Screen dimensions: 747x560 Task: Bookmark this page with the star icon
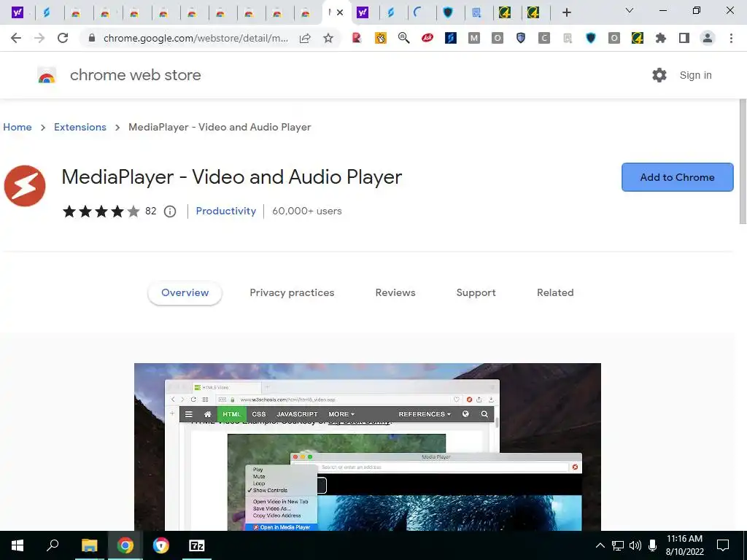pyautogui.click(x=328, y=38)
